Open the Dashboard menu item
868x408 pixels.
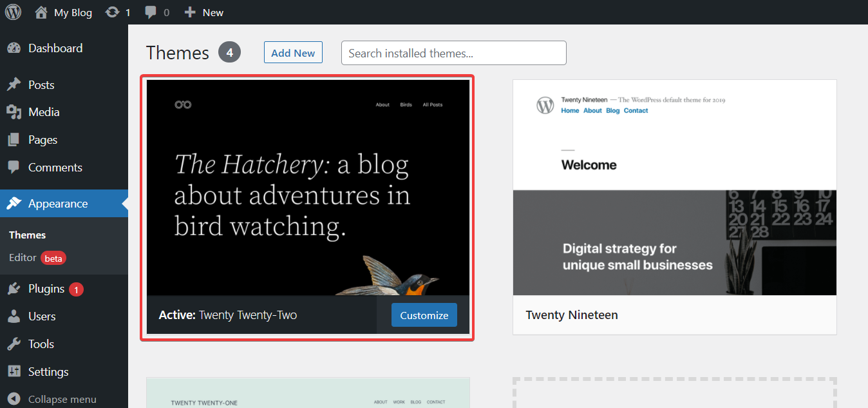pyautogui.click(x=55, y=48)
